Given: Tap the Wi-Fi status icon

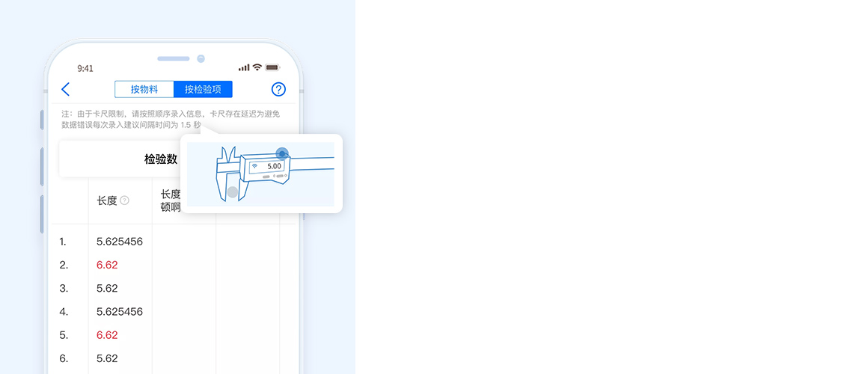Looking at the screenshot, I should 257,67.
